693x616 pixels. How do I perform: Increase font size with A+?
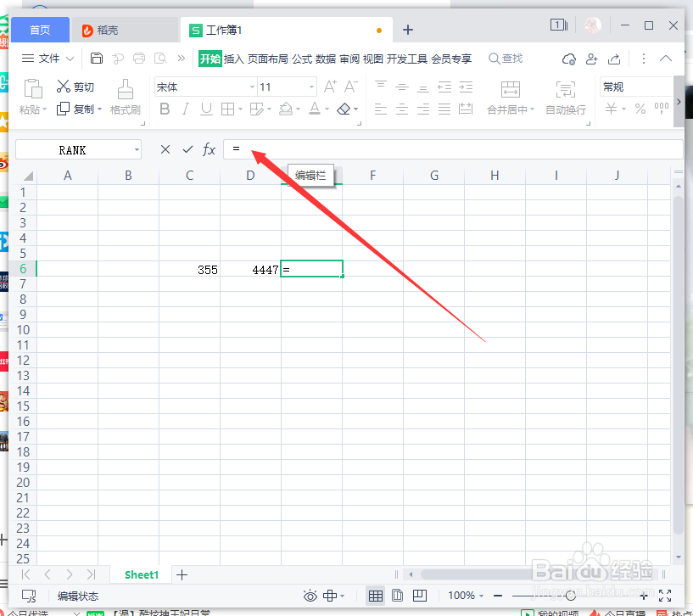tap(330, 87)
